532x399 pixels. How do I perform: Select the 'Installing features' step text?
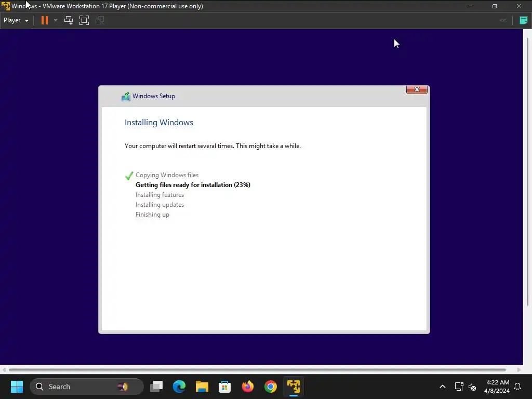pos(159,195)
